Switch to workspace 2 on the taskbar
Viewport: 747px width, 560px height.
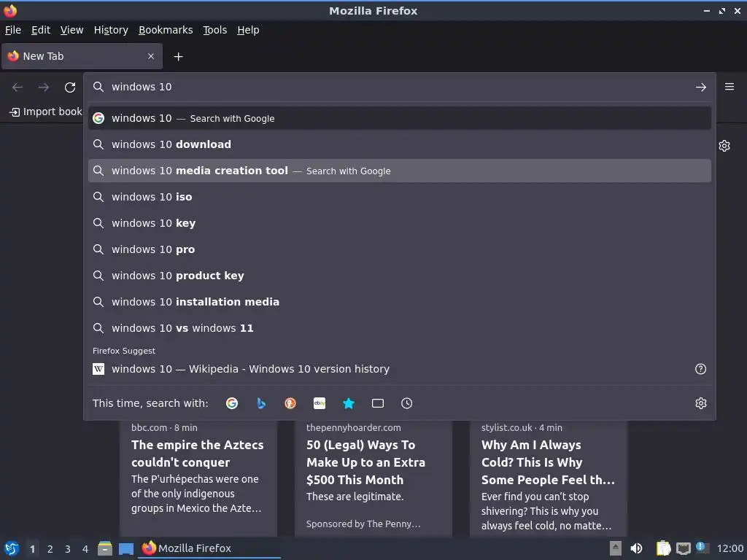click(50, 549)
